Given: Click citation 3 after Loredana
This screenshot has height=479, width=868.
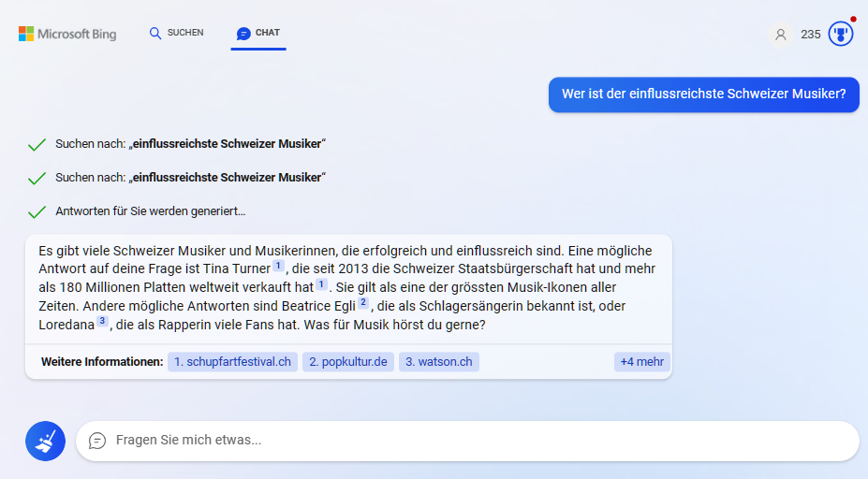Looking at the screenshot, I should (102, 321).
